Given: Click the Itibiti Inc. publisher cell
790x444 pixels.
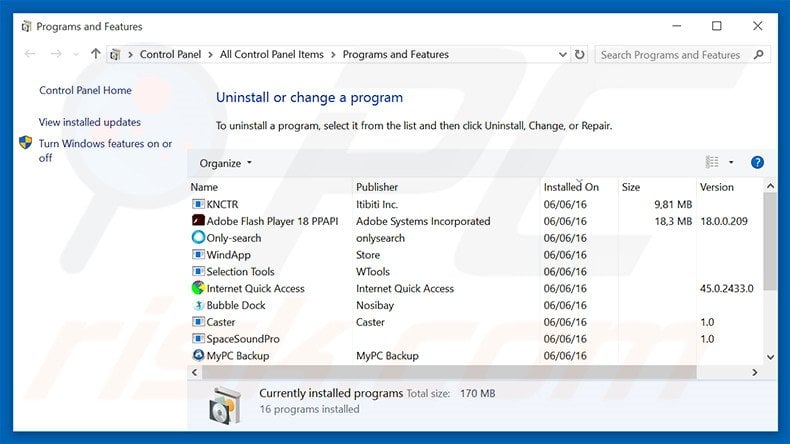Looking at the screenshot, I should coord(377,204).
